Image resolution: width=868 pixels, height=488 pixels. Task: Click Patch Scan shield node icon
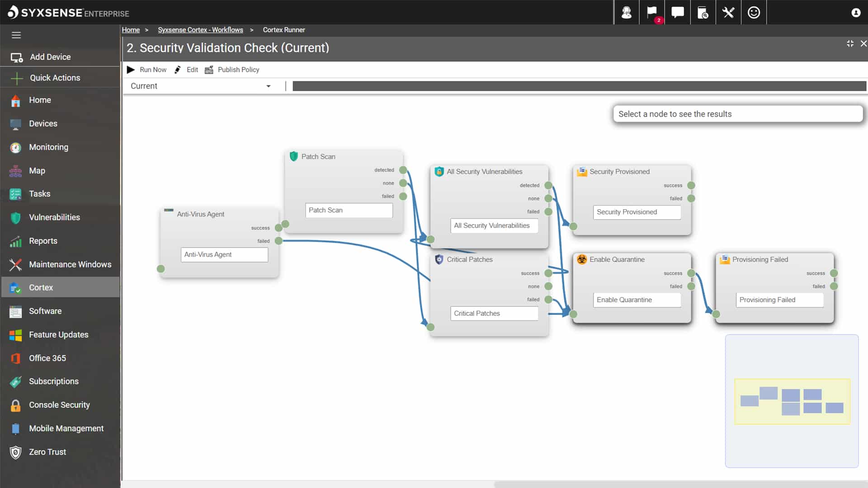[x=294, y=156]
